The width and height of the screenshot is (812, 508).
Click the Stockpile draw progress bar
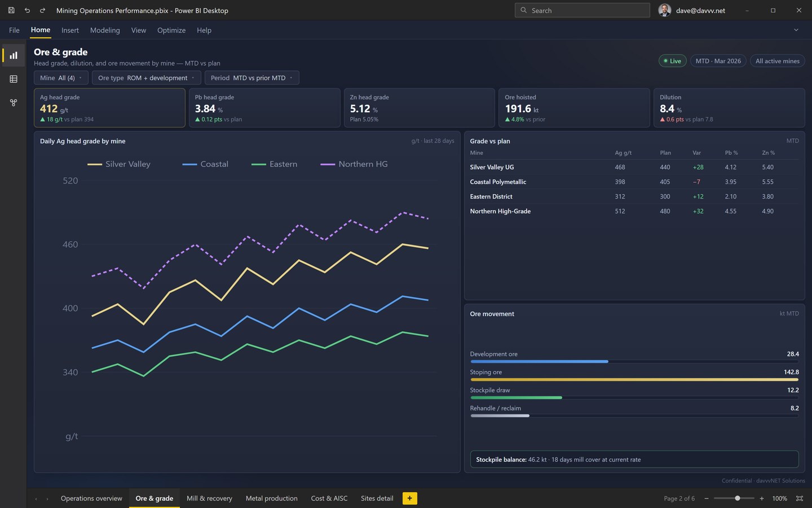tap(634, 397)
